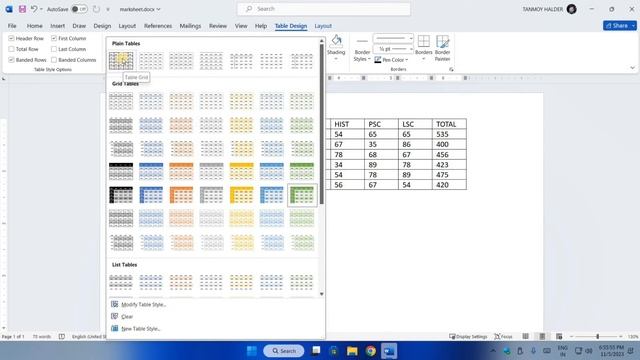The image size is (640, 360).
Task: Open File Explorer from taskbar
Action: point(352,351)
